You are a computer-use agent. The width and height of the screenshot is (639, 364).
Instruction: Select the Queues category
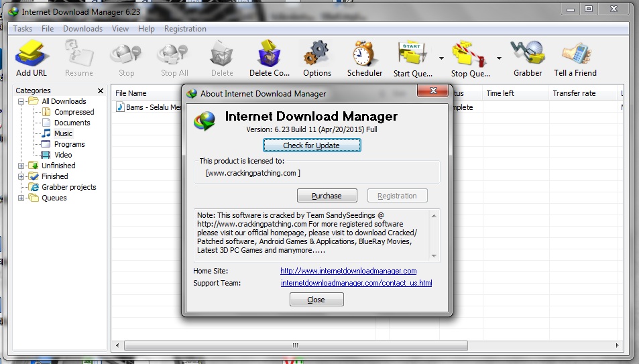(x=54, y=198)
